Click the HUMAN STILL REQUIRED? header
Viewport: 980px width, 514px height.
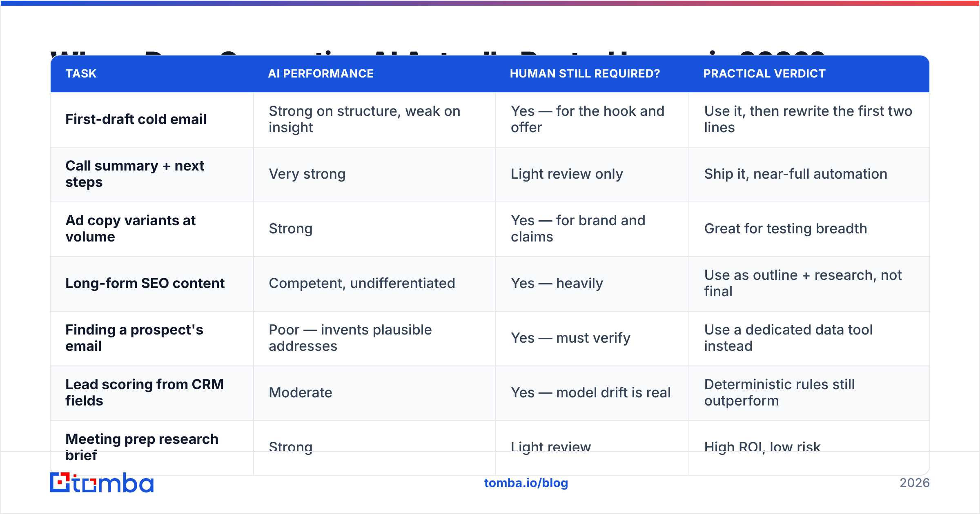click(585, 73)
